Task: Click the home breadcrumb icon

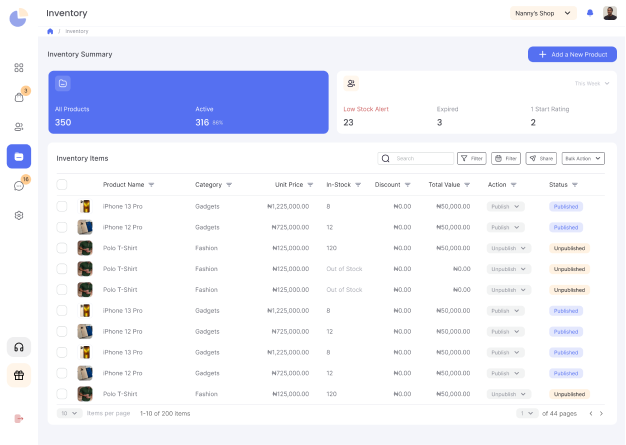Action: [x=50, y=31]
